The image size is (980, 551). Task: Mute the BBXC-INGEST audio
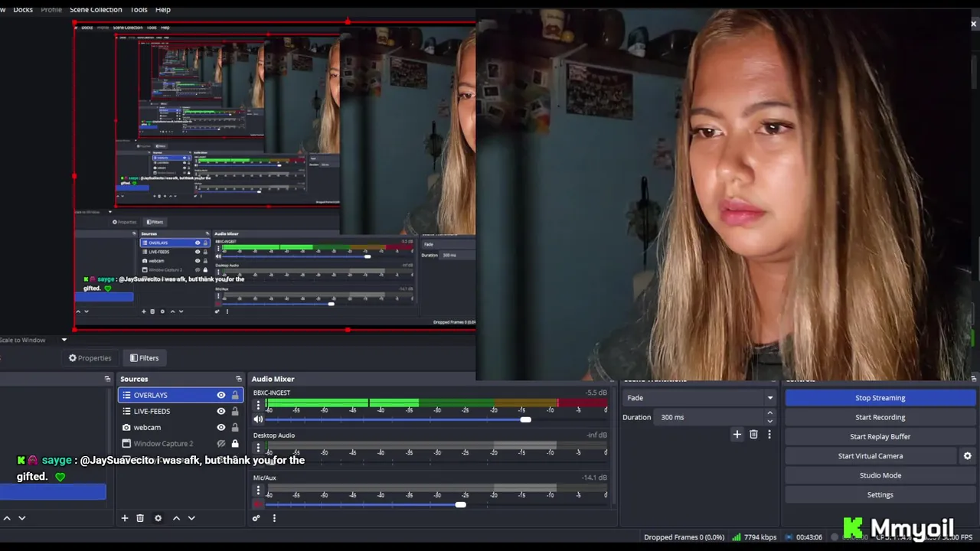[x=258, y=419]
